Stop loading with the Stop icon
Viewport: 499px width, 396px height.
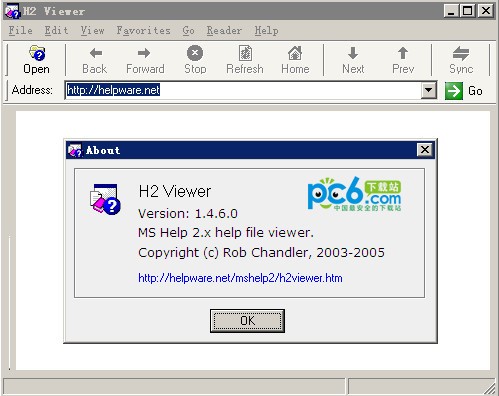point(195,53)
